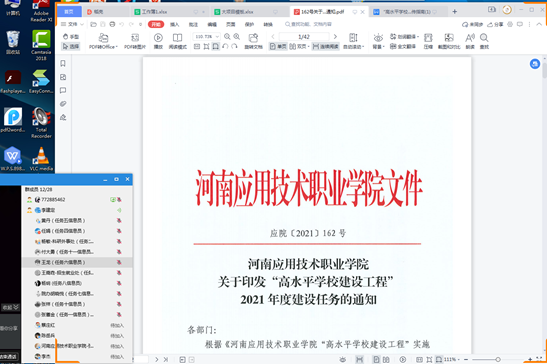Zoom out with minus magnifier
This screenshot has height=364, width=547.
[x=227, y=36]
